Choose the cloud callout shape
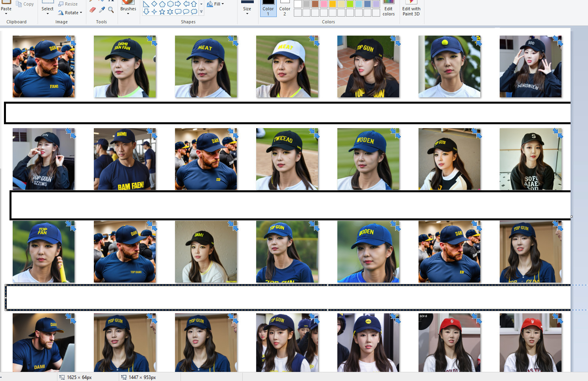The width and height of the screenshot is (588, 381). click(194, 12)
